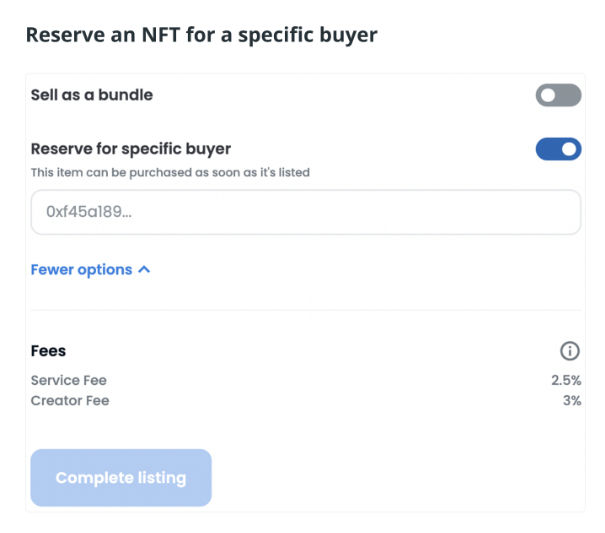Disable the Reserve for specific buyer switch
Image resolution: width=605 pixels, height=533 pixels.
tap(558, 150)
